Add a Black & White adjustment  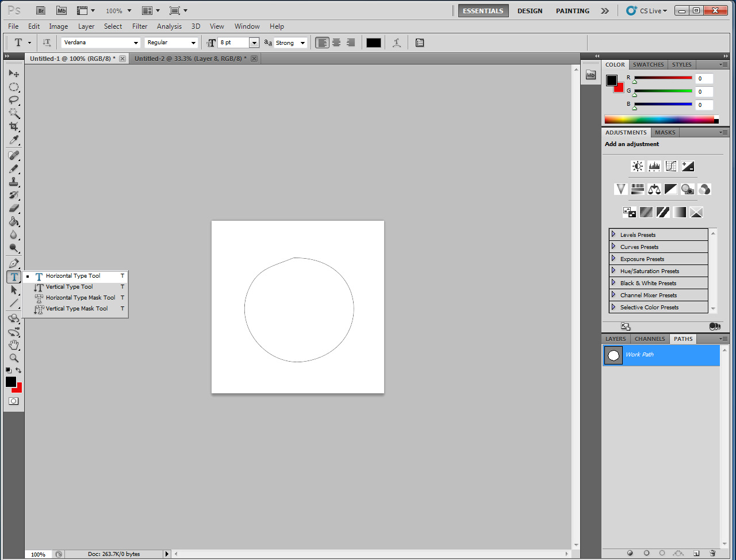coord(671,189)
